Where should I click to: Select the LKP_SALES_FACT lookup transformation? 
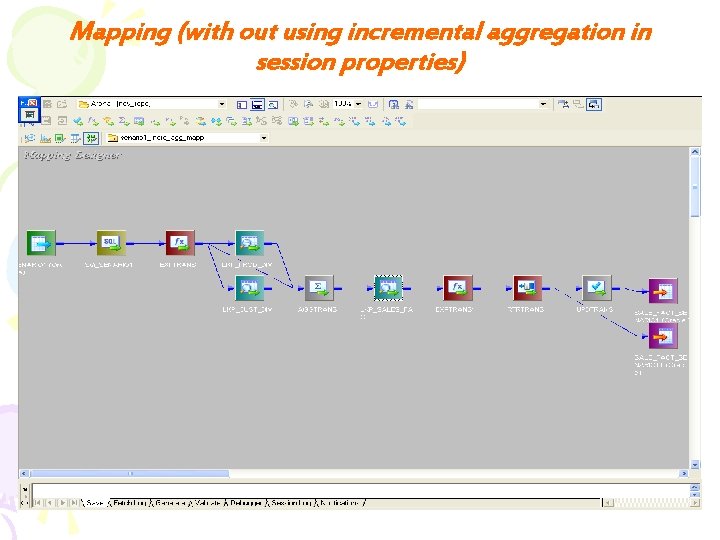388,288
